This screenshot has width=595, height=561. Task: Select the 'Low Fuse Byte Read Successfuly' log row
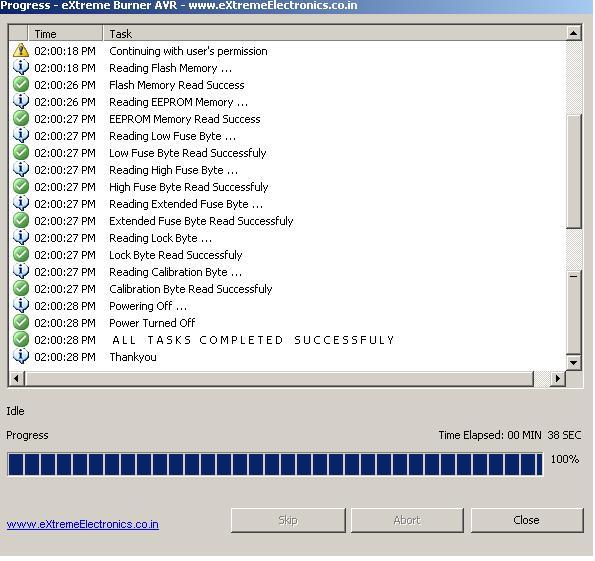[288, 153]
